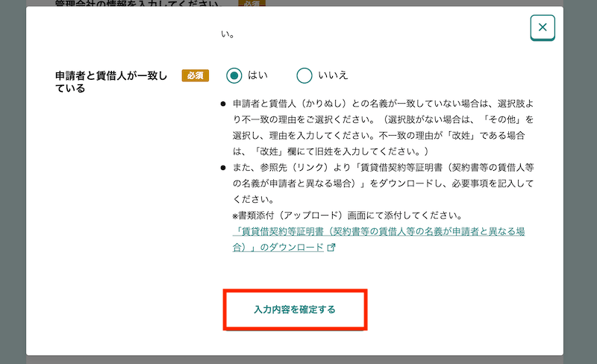This screenshot has width=597, height=364.
Task: Select the いいえ radio button
Action: 304,75
